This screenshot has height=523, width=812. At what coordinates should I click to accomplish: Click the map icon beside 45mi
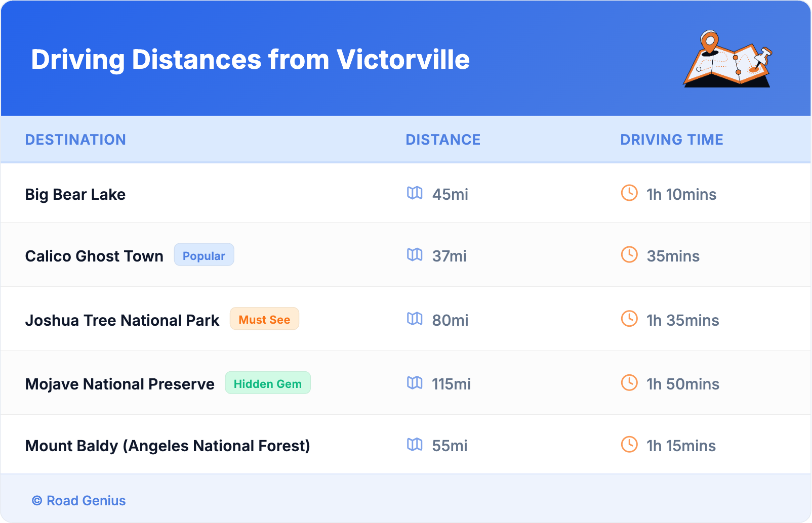tap(415, 193)
